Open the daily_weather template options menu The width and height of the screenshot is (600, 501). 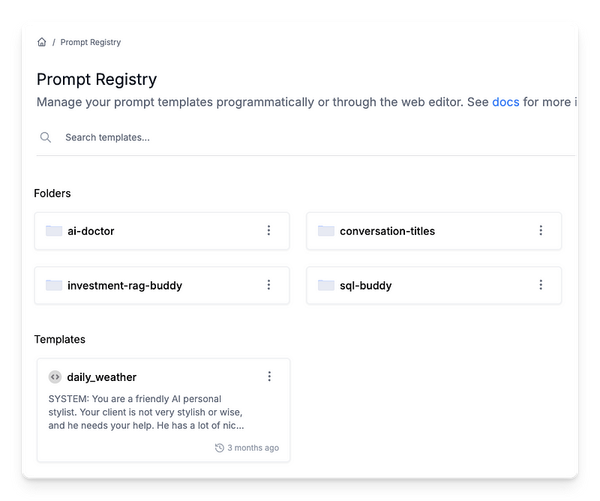[269, 376]
